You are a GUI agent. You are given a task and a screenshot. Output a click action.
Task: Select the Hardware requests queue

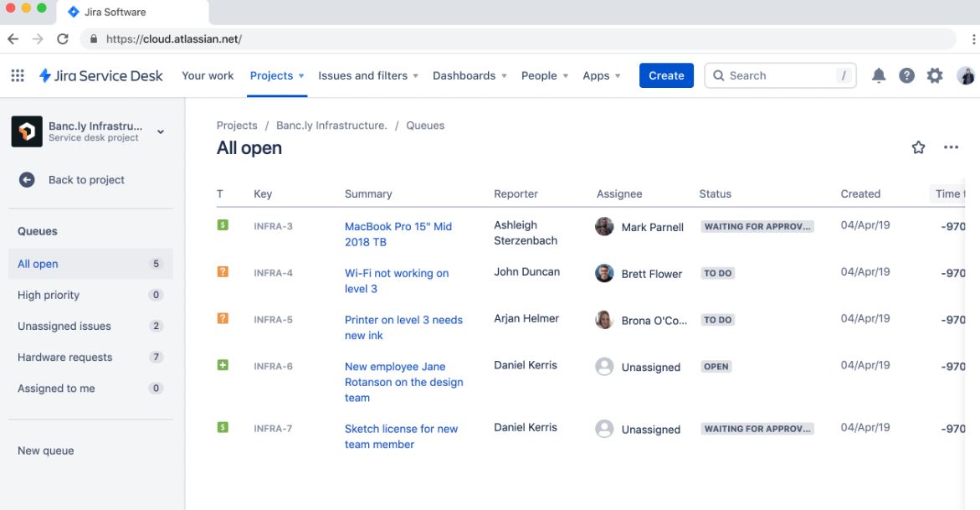click(90, 358)
